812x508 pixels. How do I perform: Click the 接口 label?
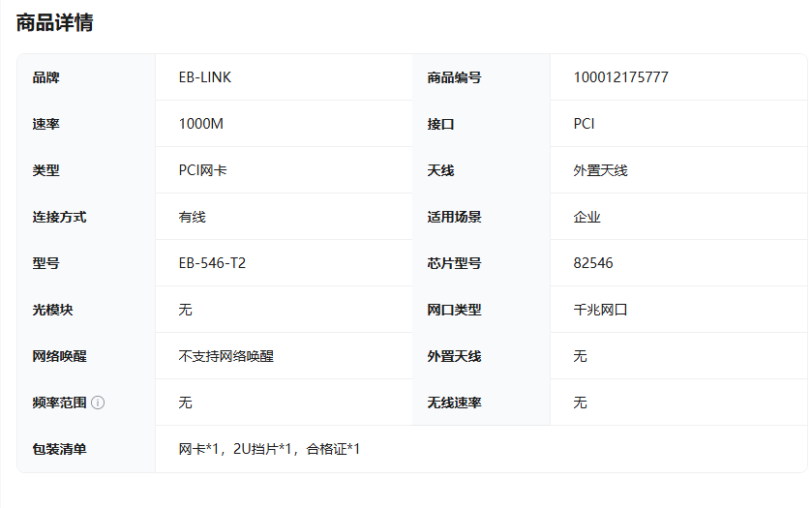click(440, 124)
